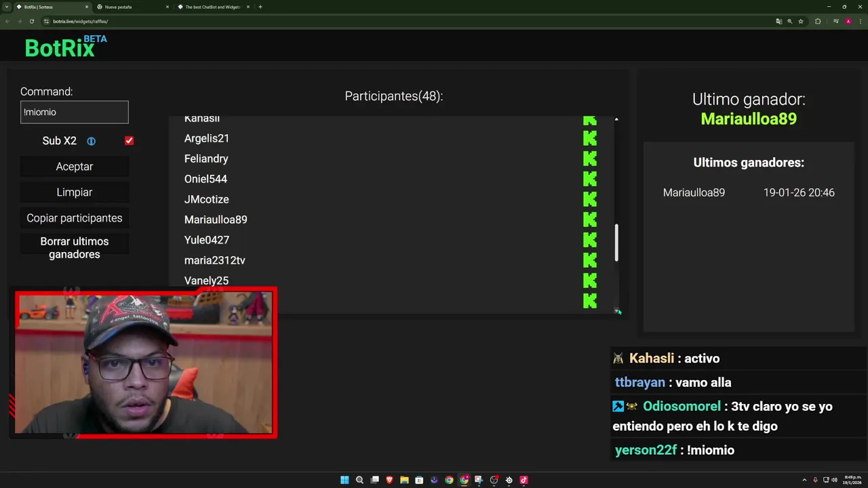Click the BotRix BETA logo
This screenshot has height=488, width=868.
tap(66, 47)
